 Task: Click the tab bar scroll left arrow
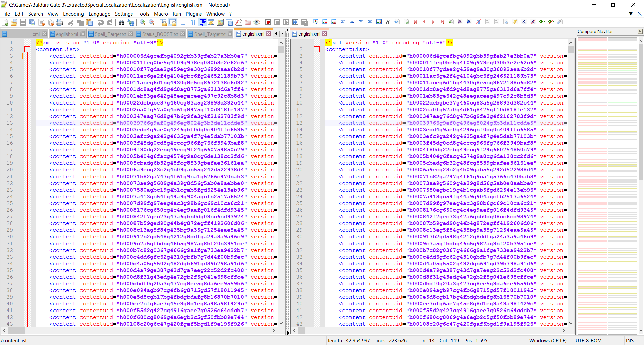coord(276,34)
